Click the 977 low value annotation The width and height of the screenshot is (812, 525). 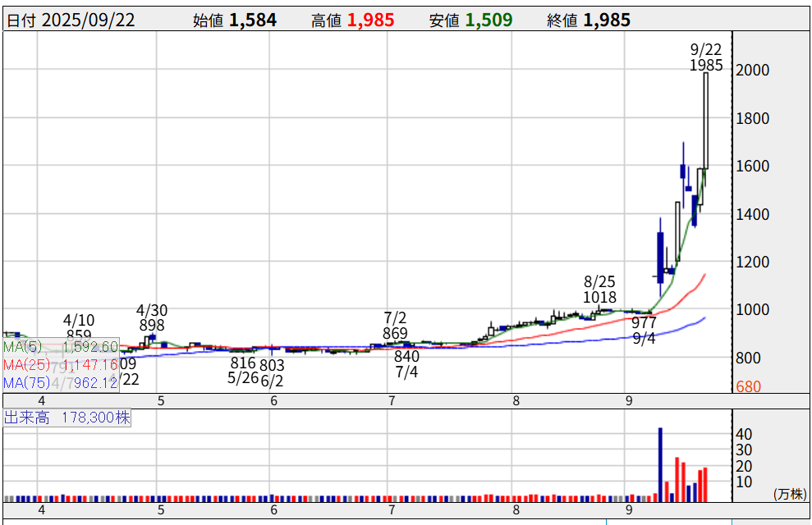pyautogui.click(x=644, y=322)
